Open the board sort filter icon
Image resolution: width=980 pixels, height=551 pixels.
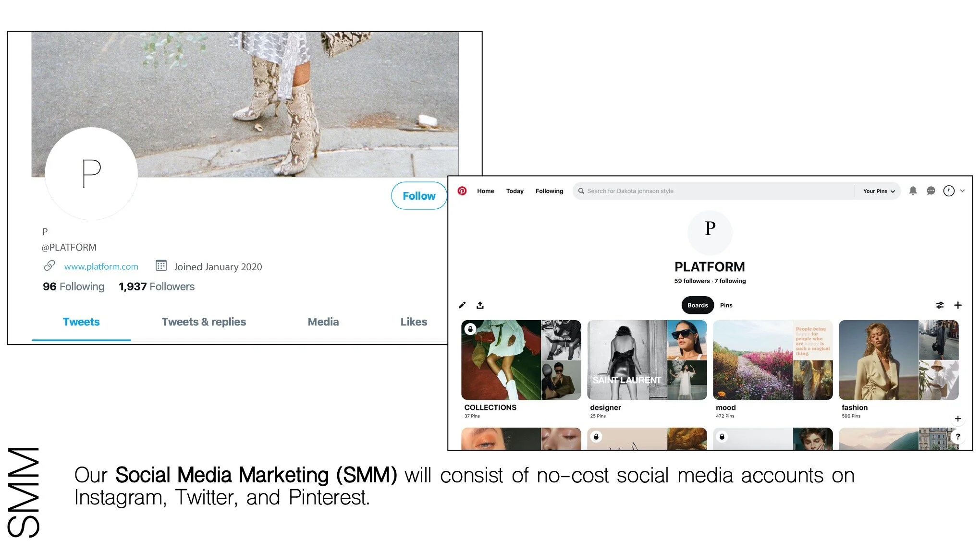click(x=940, y=305)
